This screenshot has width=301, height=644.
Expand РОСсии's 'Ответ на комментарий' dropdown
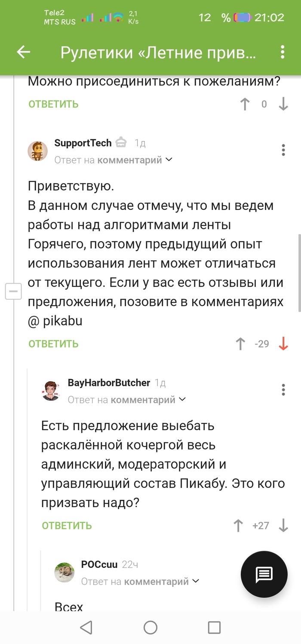coord(196,582)
